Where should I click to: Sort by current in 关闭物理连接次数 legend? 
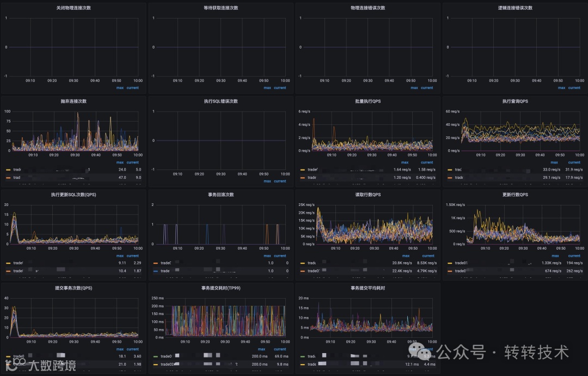[x=133, y=88]
